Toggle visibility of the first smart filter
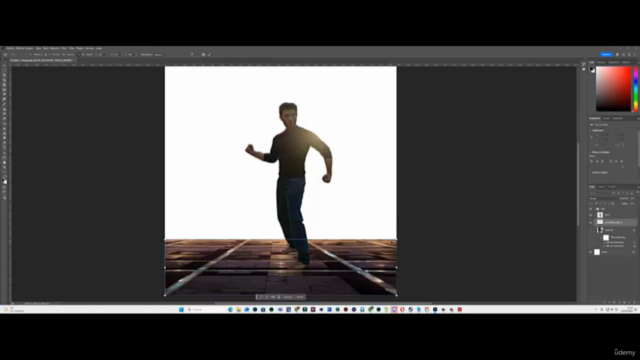Image resolution: width=640 pixels, height=360 pixels. pos(604,242)
